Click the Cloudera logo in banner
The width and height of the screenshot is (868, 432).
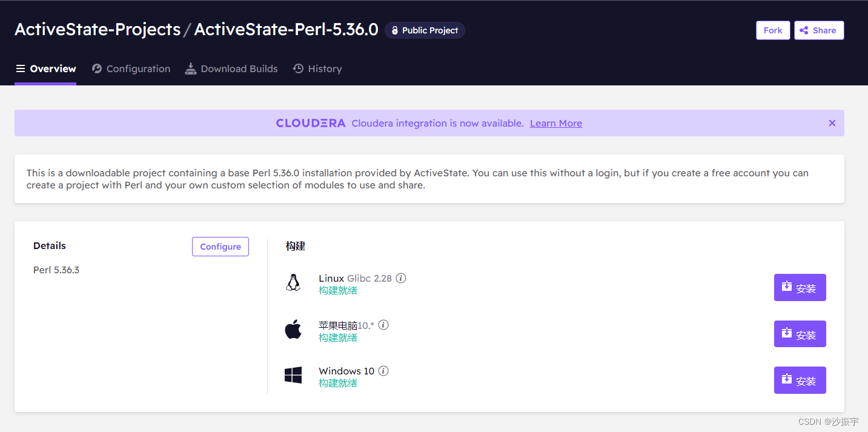311,123
